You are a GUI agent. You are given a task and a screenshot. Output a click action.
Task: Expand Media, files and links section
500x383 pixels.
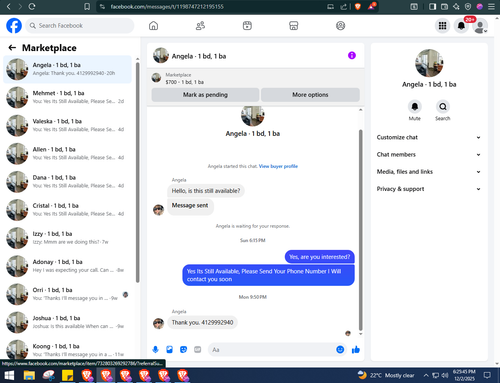pos(429,172)
